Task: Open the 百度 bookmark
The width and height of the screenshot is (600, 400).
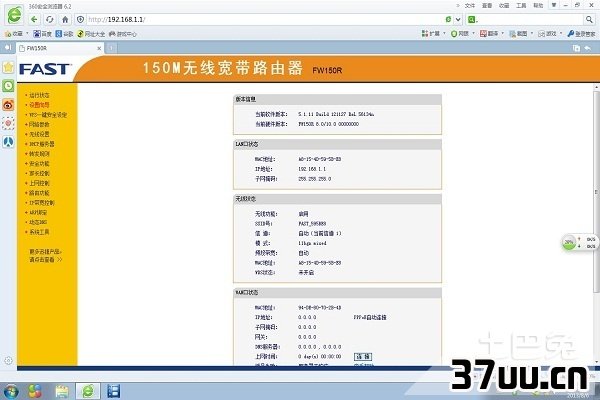Action: pos(42,34)
